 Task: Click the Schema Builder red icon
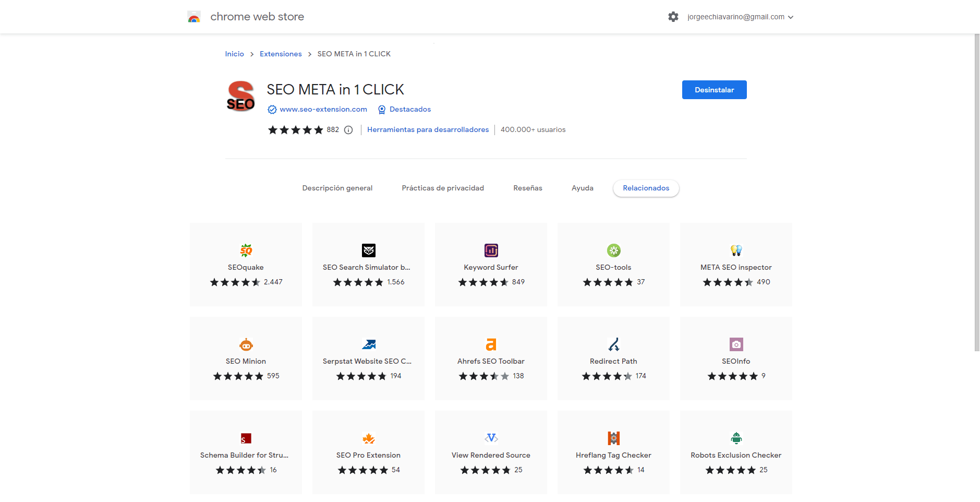pyautogui.click(x=246, y=438)
